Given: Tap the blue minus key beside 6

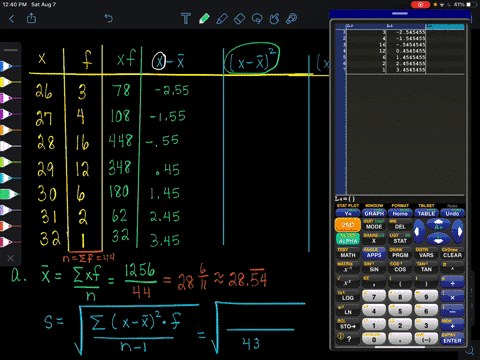Looking at the screenshot, I should click(x=452, y=311).
